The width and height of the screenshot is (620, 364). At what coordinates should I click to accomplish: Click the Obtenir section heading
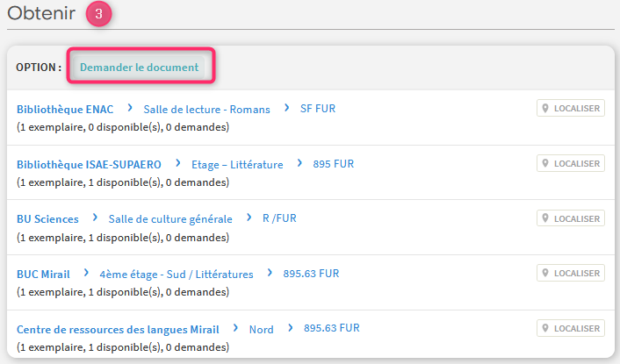click(x=40, y=15)
